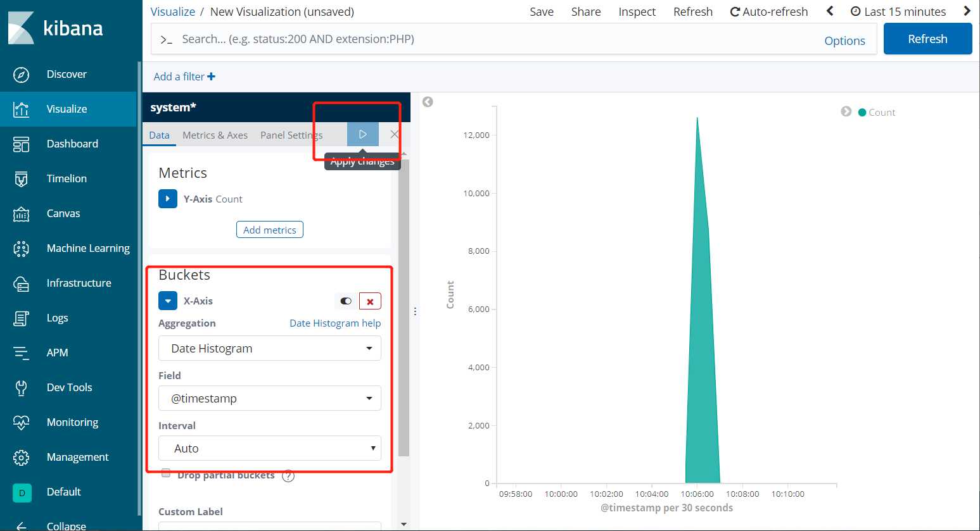Screen dimensions: 980x531
Task: Open Infrastructure icon in sidebar
Action: pos(21,283)
